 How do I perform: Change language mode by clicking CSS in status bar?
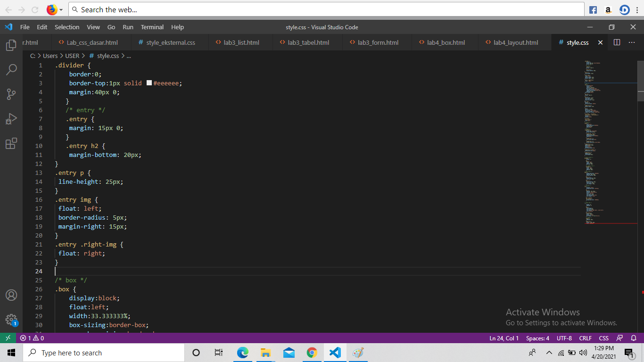tap(603, 338)
